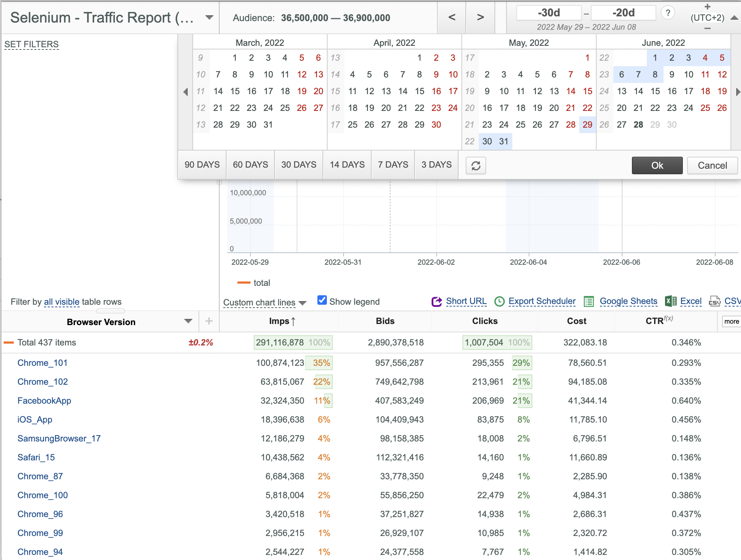The width and height of the screenshot is (741, 560).
Task: Toggle the Show legend checkbox
Action: pos(322,300)
